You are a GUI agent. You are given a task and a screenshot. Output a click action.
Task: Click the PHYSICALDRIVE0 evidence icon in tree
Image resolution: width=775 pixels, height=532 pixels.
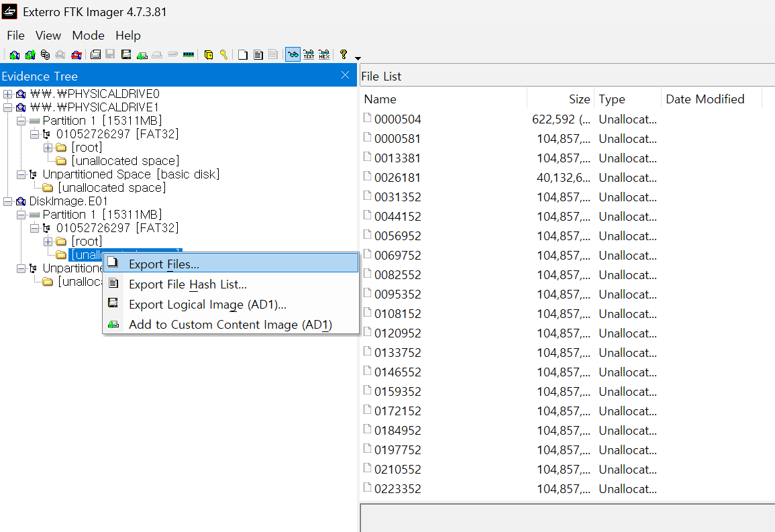(21, 94)
